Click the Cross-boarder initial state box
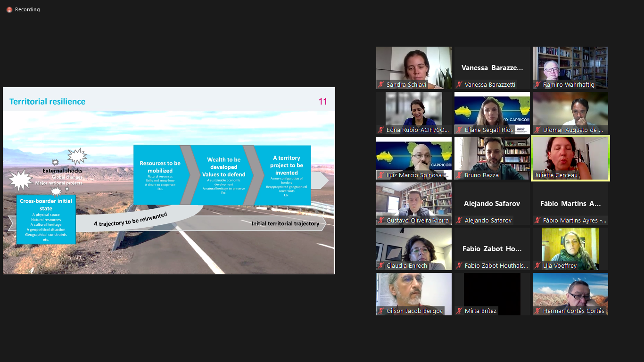Image resolution: width=644 pixels, height=362 pixels. (x=46, y=220)
